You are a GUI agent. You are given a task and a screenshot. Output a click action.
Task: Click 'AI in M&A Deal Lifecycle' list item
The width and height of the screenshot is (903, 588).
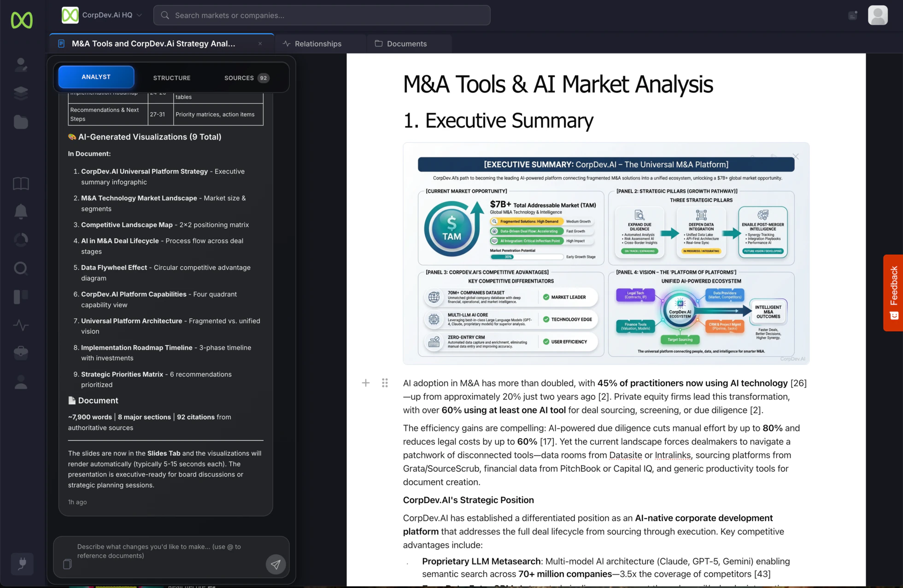pos(120,241)
